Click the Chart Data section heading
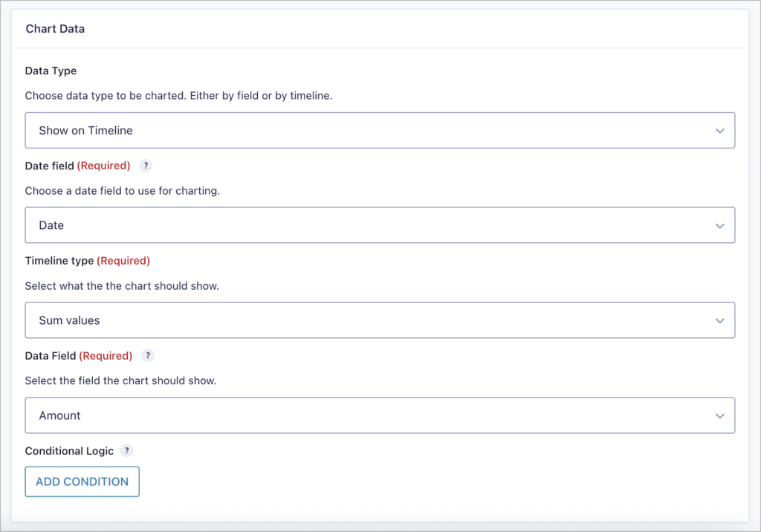The image size is (761, 532). [x=55, y=29]
